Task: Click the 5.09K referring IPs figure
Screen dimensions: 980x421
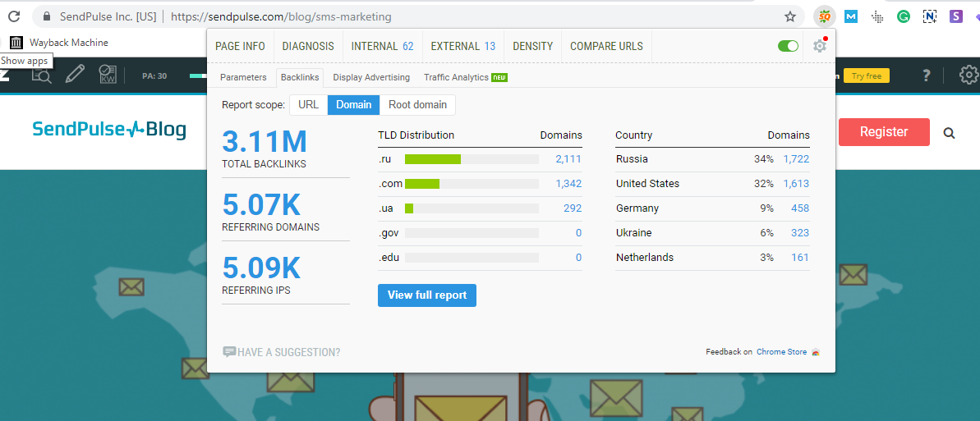Action: 261,268
